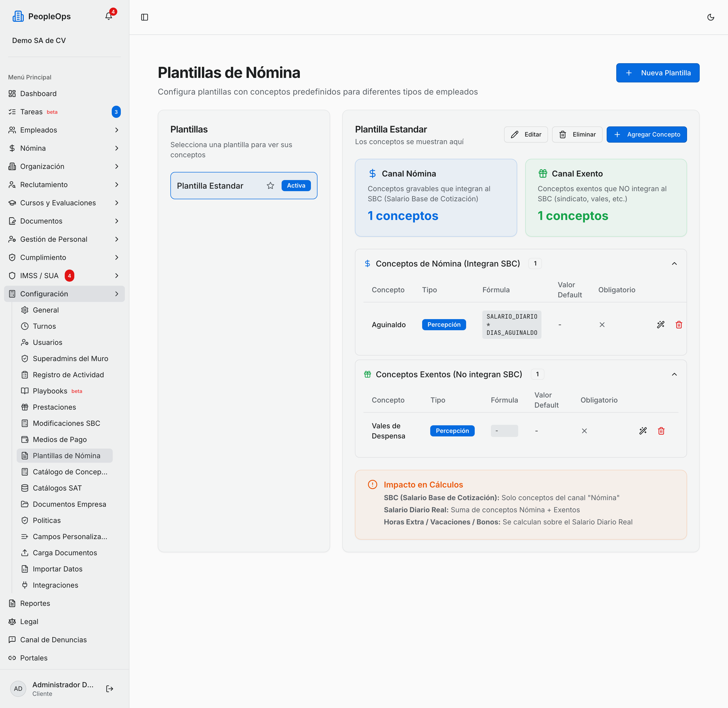Viewport: 728px width, 708px height.
Task: Open Catálogos SAT
Action: 65,488
